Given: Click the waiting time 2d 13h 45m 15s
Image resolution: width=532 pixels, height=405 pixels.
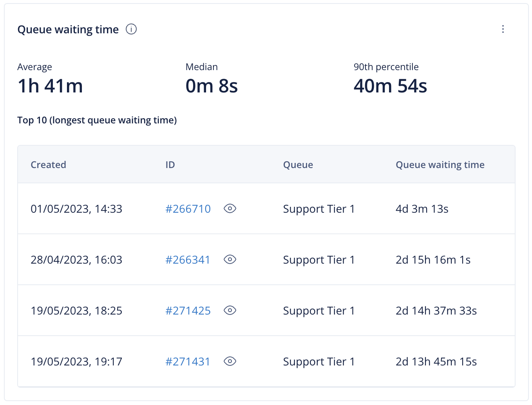Looking at the screenshot, I should pyautogui.click(x=436, y=362).
